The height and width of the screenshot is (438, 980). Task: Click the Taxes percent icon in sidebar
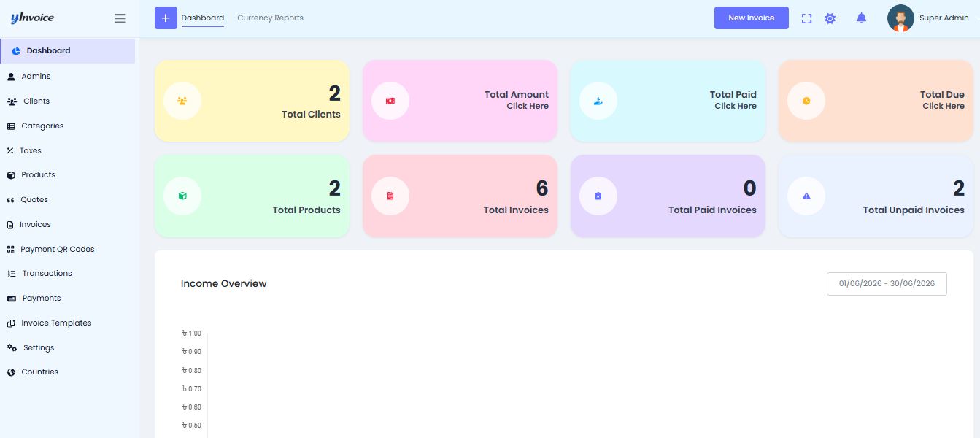10,150
